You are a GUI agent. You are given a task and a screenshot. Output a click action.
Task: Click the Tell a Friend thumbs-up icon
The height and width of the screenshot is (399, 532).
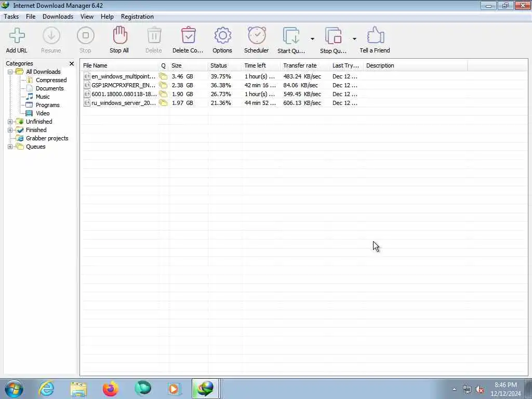375,35
